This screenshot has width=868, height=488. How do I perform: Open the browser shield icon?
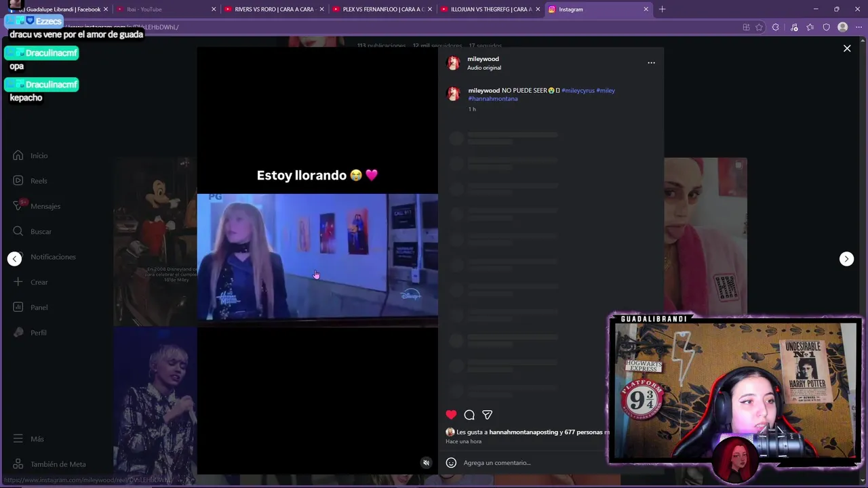click(826, 27)
